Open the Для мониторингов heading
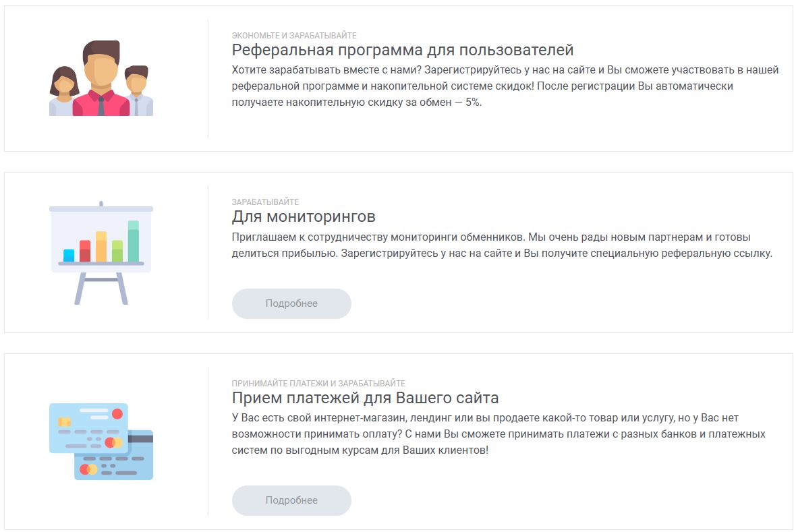This screenshot has height=532, width=796. pyautogui.click(x=303, y=216)
